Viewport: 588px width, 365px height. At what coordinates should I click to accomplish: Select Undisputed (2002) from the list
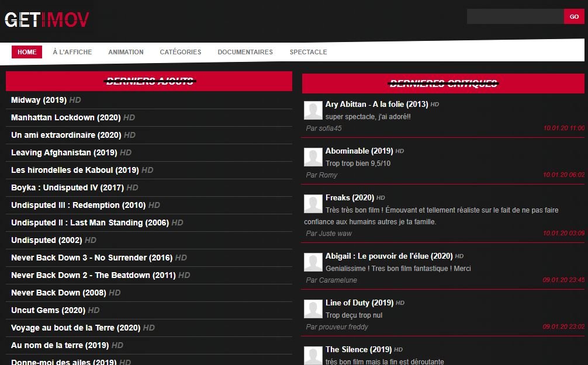click(x=47, y=240)
